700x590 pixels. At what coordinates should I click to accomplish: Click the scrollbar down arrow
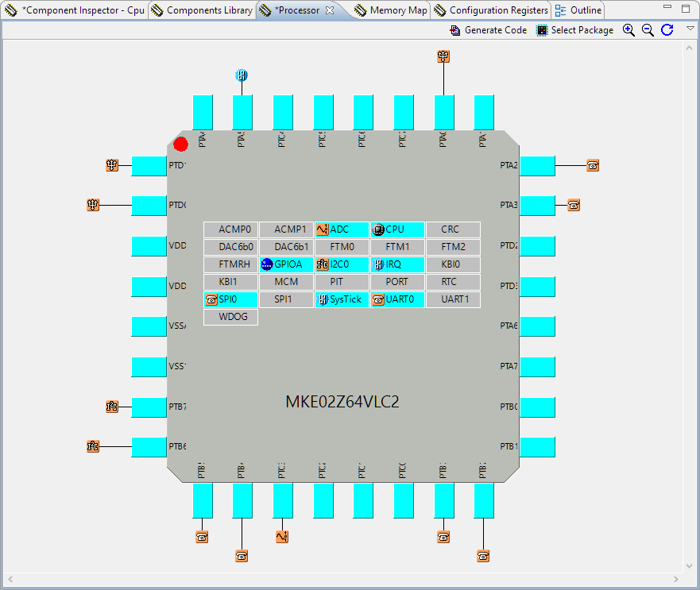click(x=690, y=567)
